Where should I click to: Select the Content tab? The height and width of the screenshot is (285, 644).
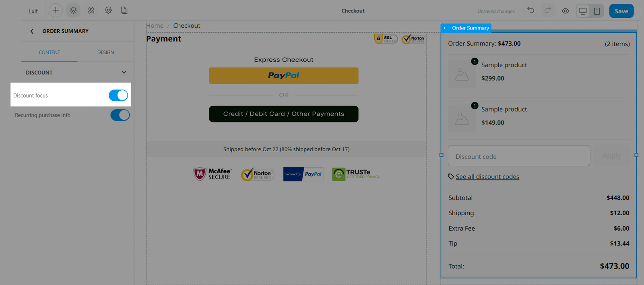tap(50, 52)
